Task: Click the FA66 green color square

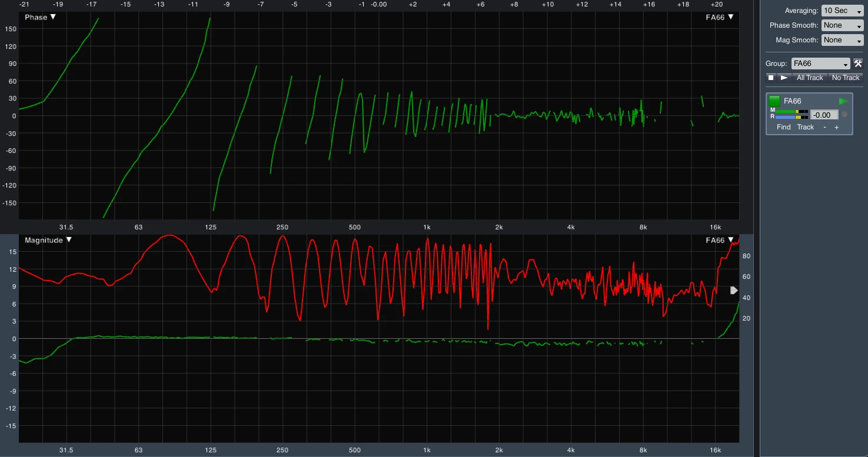Action: point(774,101)
